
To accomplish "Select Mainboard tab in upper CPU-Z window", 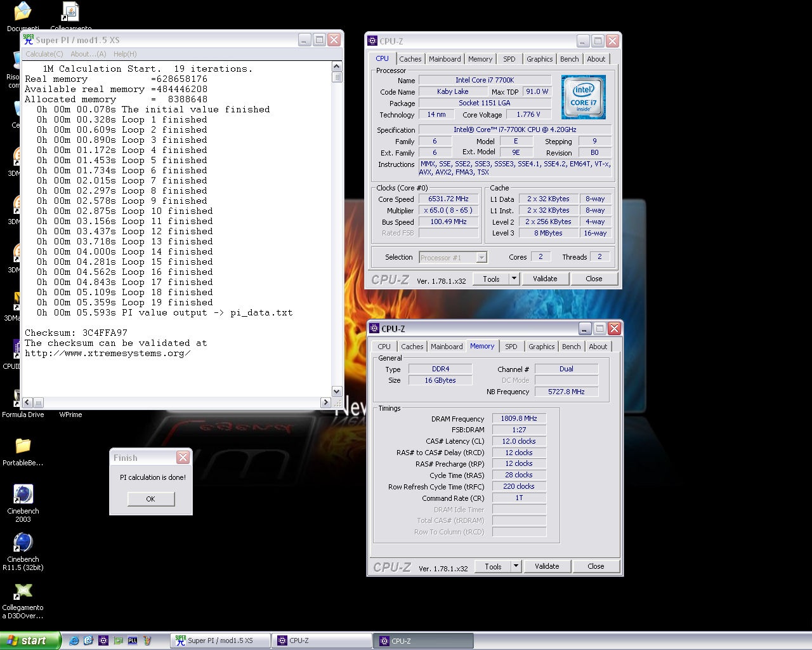I will (x=445, y=59).
